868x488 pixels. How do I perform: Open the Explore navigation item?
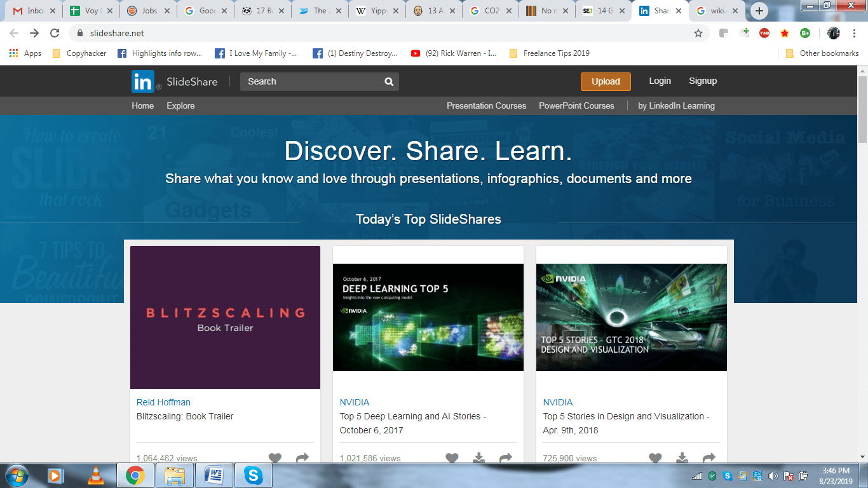tap(180, 105)
